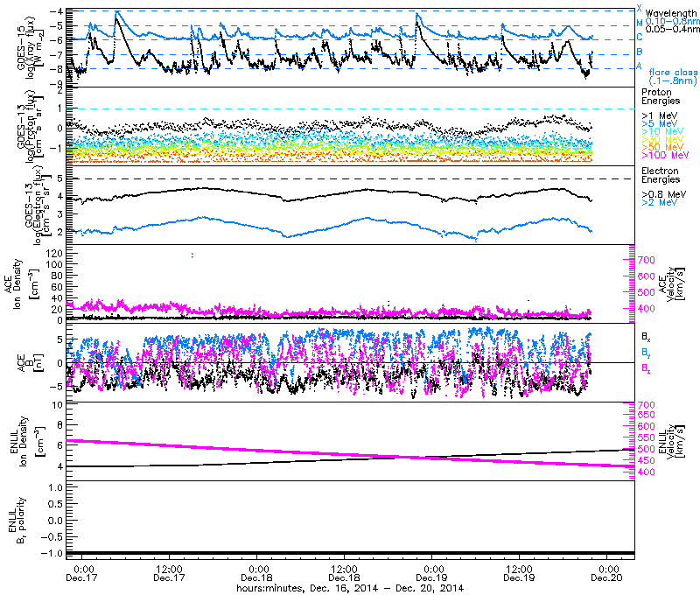
Task: Select the '>10 MeV' proton legend entry
Action: pyautogui.click(x=662, y=131)
